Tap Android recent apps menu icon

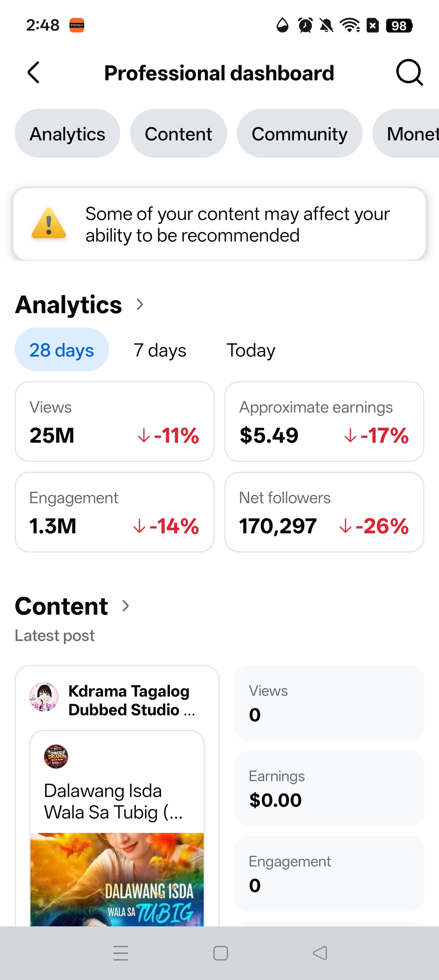(x=121, y=953)
